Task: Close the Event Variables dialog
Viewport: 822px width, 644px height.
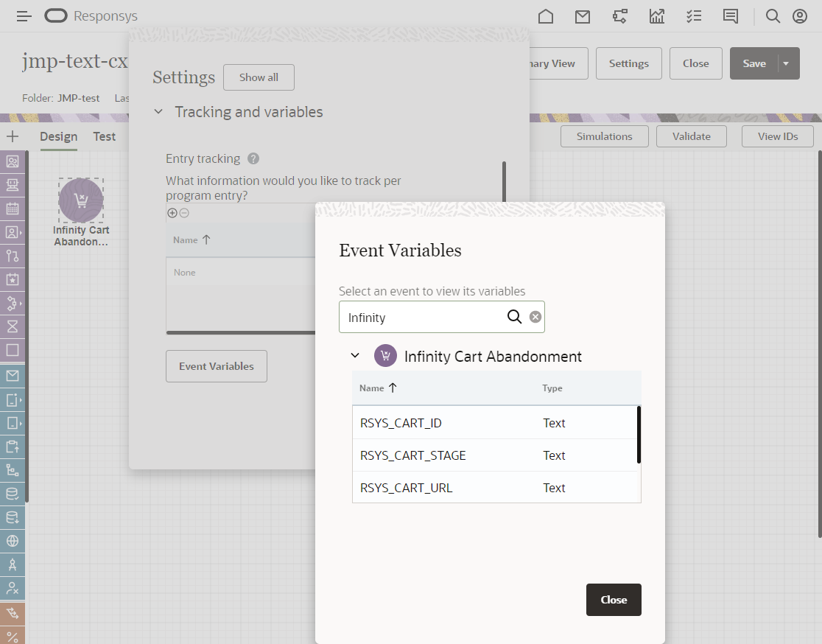Action: click(614, 600)
